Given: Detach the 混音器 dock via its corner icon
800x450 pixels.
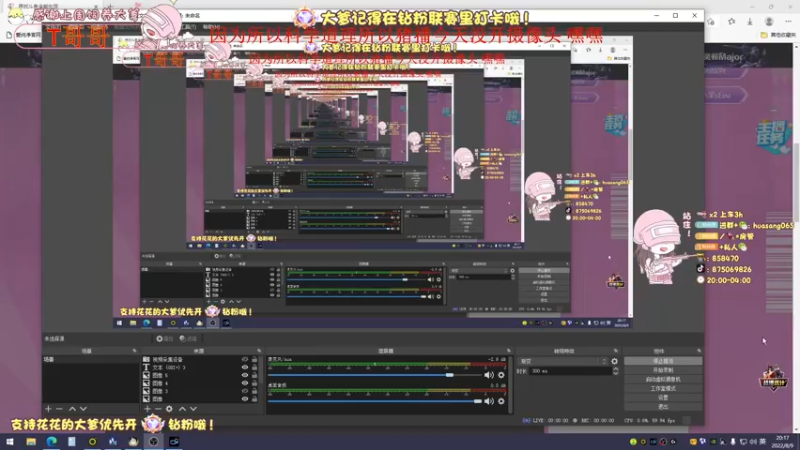Looking at the screenshot, I should 509,351.
